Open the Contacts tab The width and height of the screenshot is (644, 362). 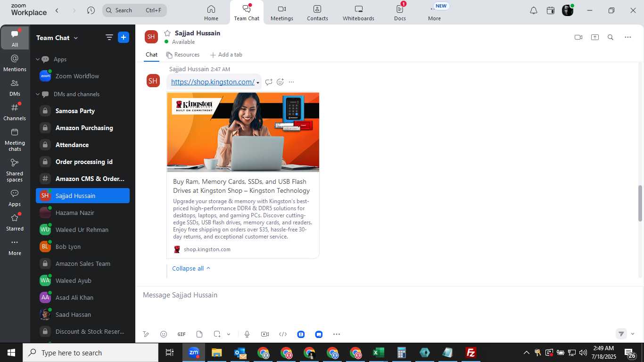[x=317, y=13]
